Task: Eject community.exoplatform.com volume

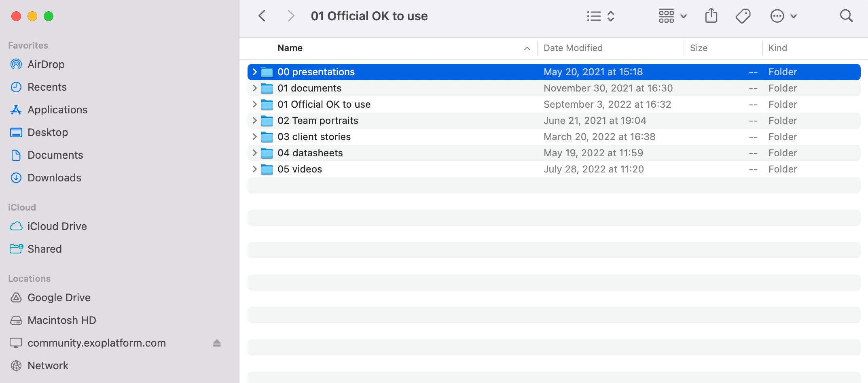Action: click(x=217, y=343)
